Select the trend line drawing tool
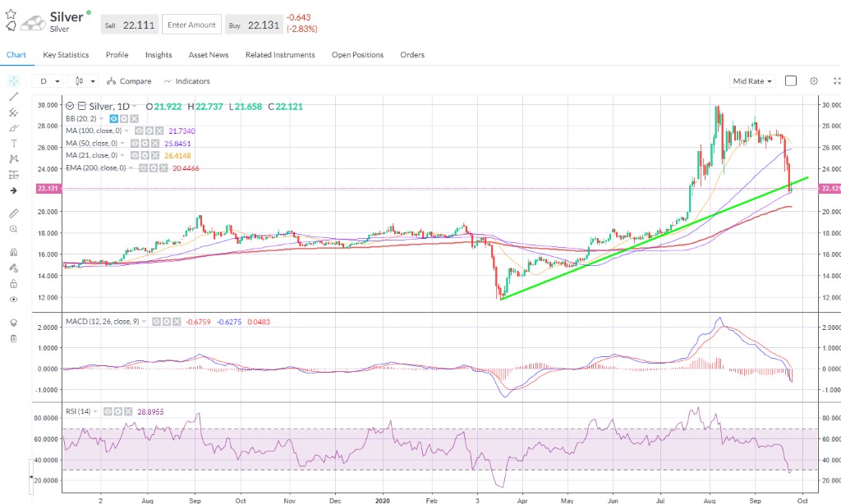Image resolution: width=841 pixels, height=504 pixels. (x=13, y=97)
